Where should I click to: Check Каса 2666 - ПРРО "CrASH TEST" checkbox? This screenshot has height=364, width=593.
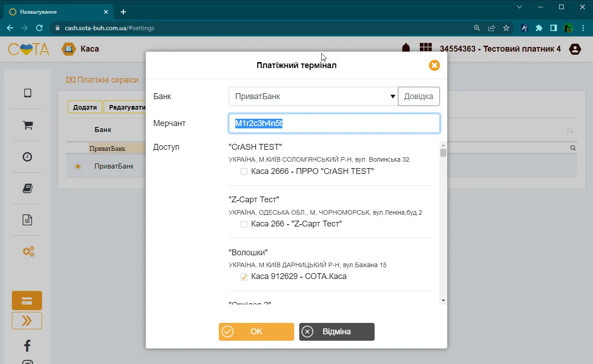pos(244,172)
